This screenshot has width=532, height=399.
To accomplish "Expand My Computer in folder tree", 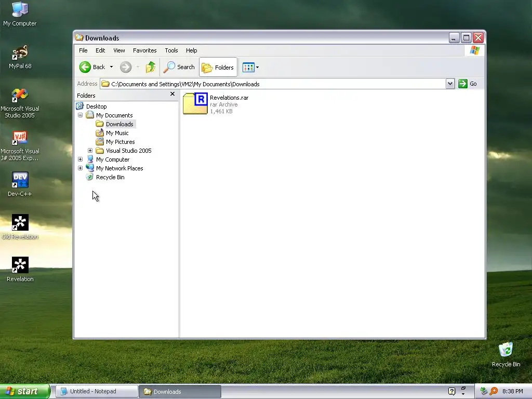I will (x=81, y=159).
